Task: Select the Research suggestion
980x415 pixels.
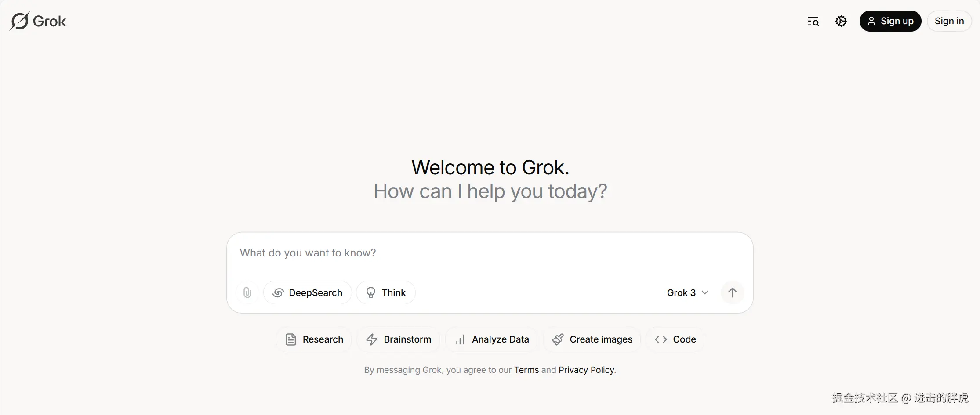Action: (x=314, y=339)
